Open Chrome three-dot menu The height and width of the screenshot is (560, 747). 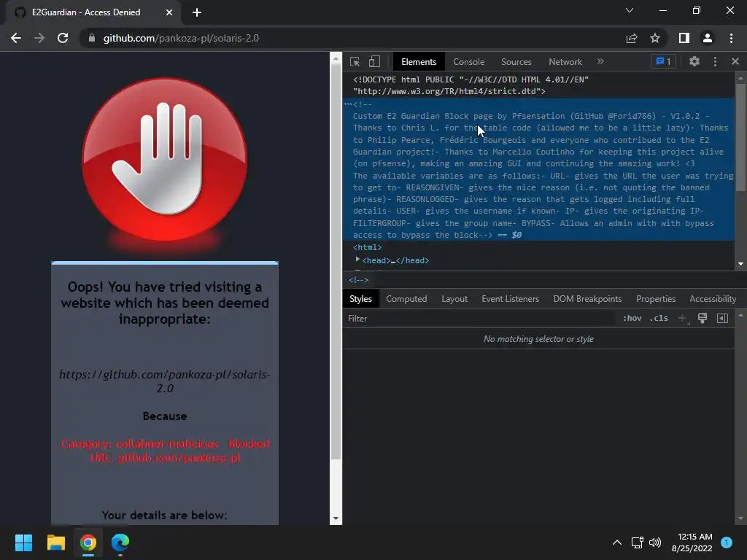point(731,38)
